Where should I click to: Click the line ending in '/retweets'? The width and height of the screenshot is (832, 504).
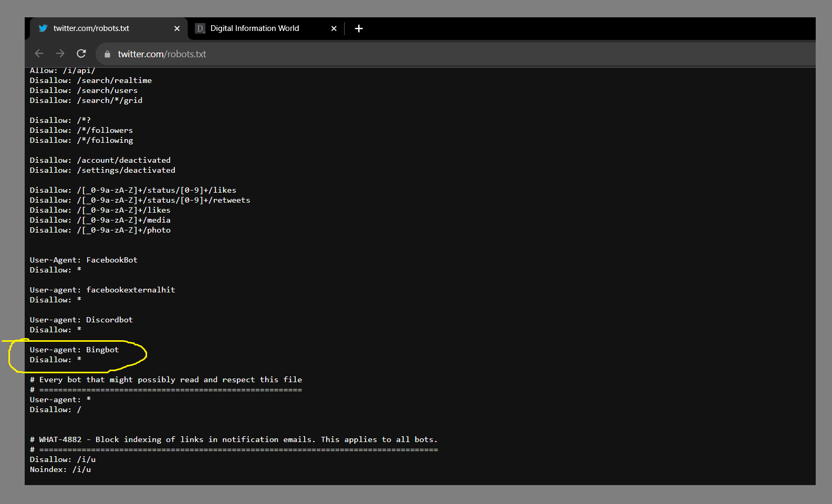(x=140, y=200)
